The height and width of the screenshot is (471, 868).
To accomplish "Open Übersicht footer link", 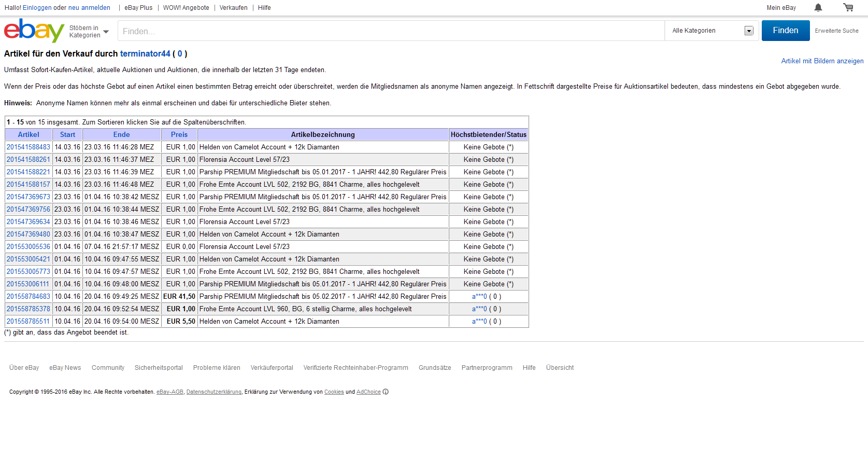I will coord(560,368).
